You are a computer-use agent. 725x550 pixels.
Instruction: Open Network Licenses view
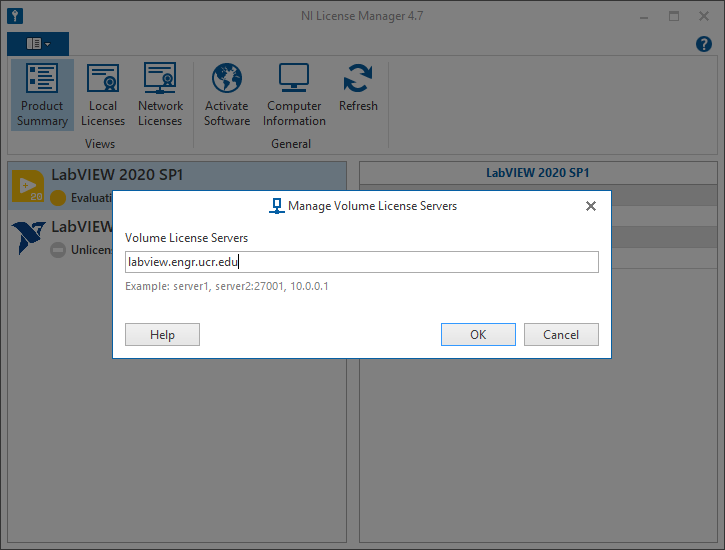point(160,96)
